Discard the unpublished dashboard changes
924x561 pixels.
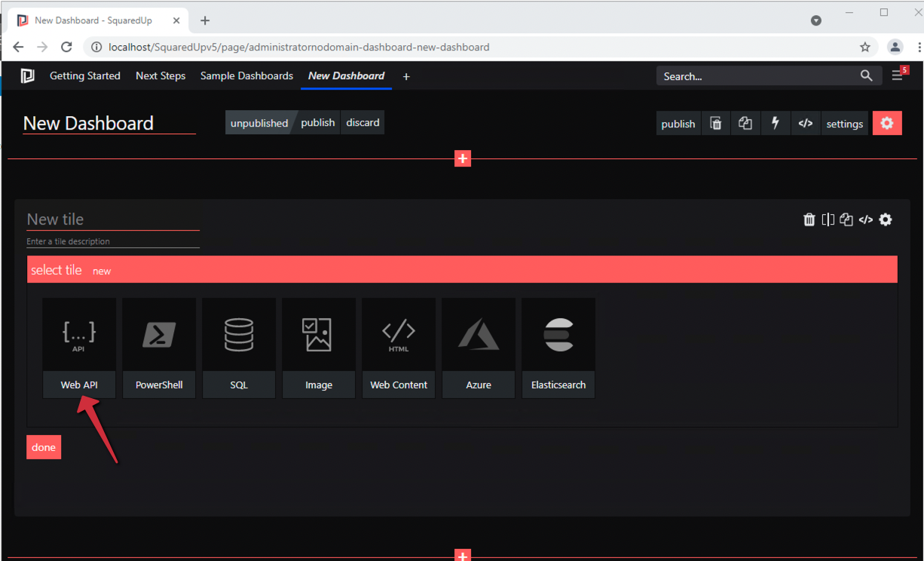tap(363, 123)
